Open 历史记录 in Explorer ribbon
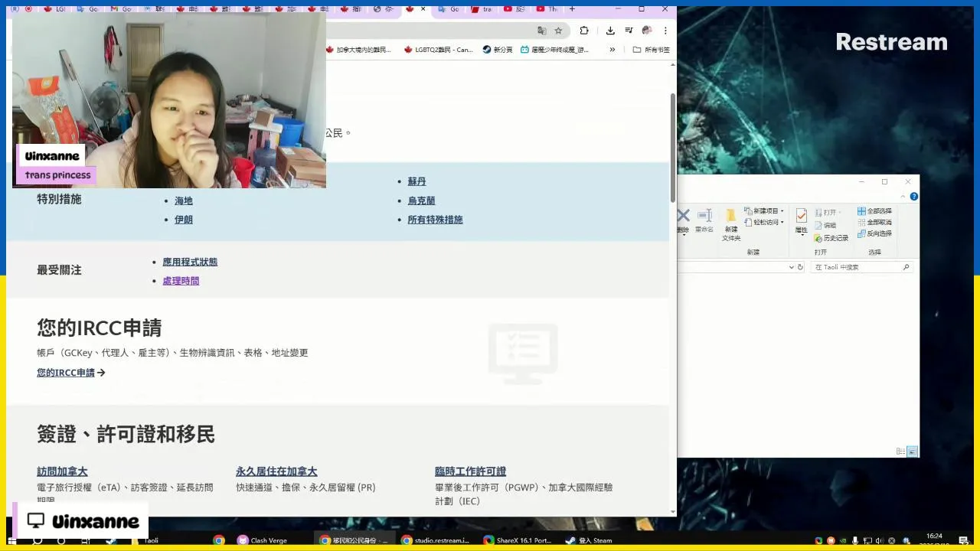Viewport: 980px width, 551px height. pos(832,238)
